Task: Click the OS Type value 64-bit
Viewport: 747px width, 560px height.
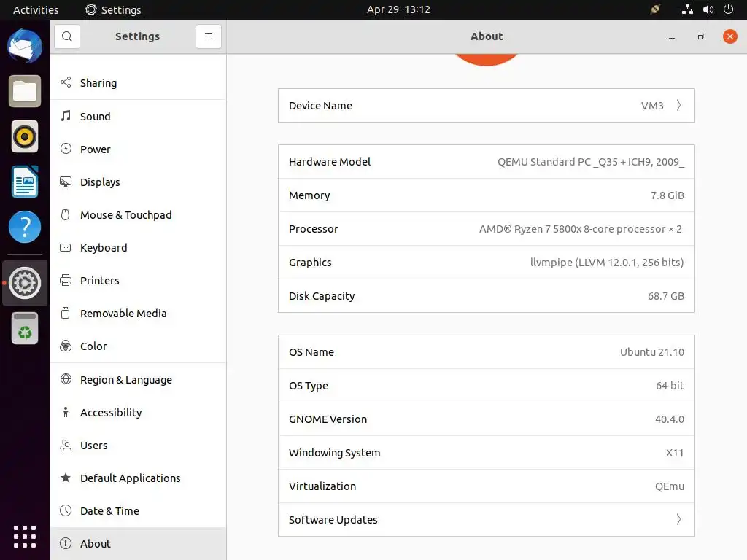Action: [x=670, y=385]
